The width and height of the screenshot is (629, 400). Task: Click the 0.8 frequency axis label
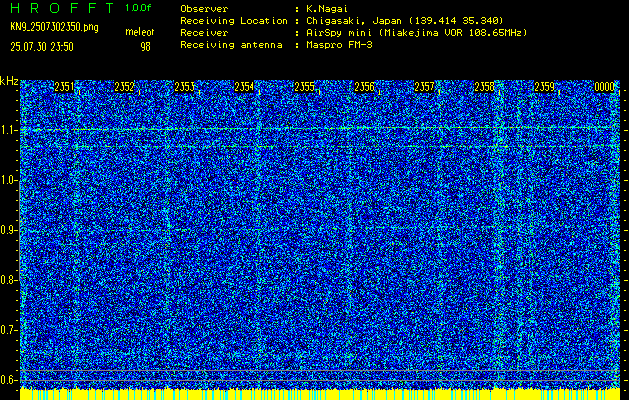tap(8, 280)
